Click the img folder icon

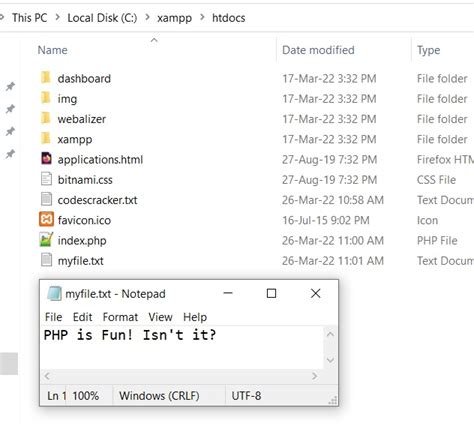[46, 98]
